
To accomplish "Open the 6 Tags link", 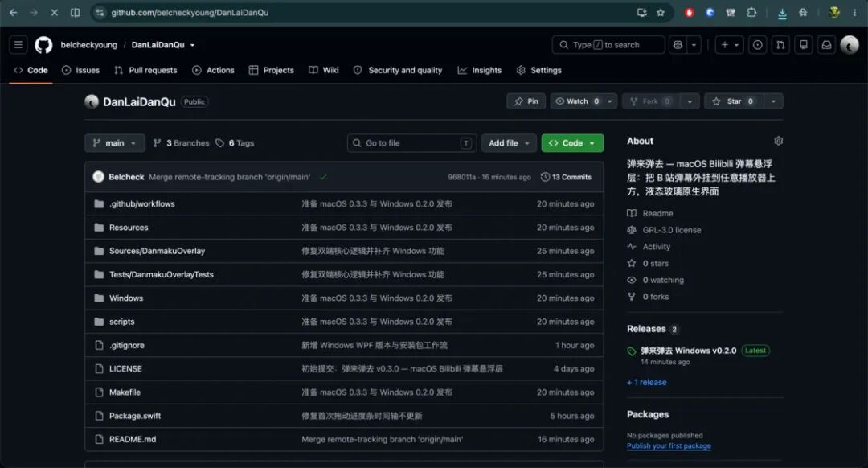I will click(235, 143).
